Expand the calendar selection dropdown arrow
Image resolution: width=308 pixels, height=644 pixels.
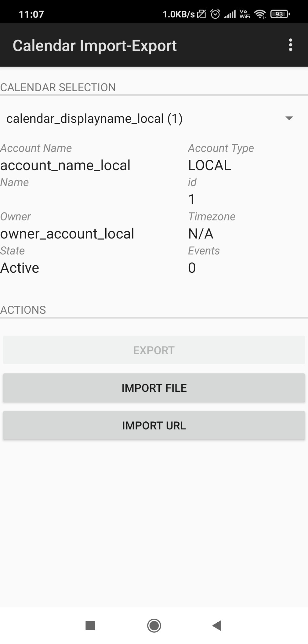coord(289,118)
